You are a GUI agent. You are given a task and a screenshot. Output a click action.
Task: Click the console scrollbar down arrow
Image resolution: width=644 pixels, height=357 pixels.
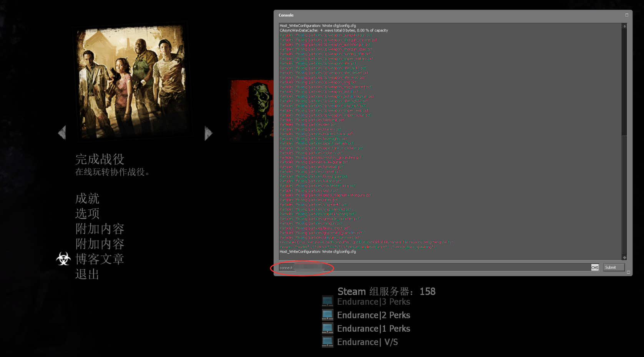[624, 257]
